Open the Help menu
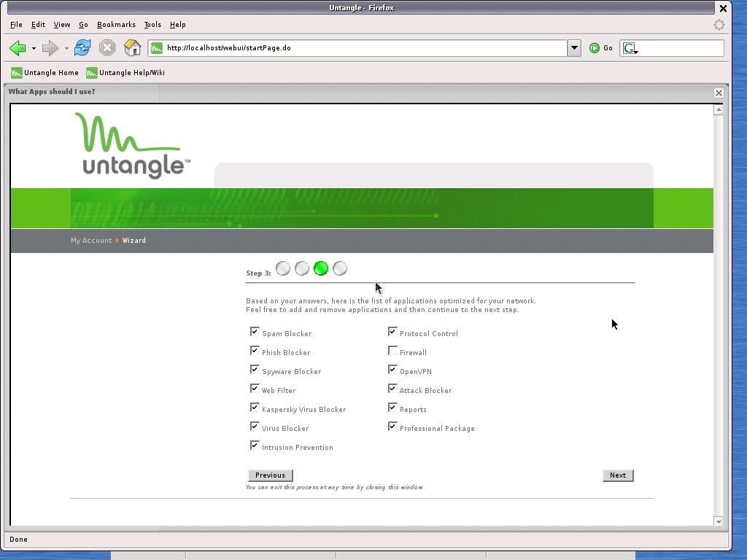The image size is (747, 560). pos(178,25)
